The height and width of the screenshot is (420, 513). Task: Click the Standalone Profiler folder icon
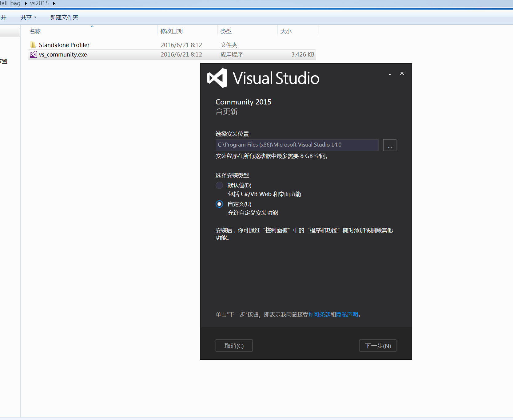click(x=33, y=45)
